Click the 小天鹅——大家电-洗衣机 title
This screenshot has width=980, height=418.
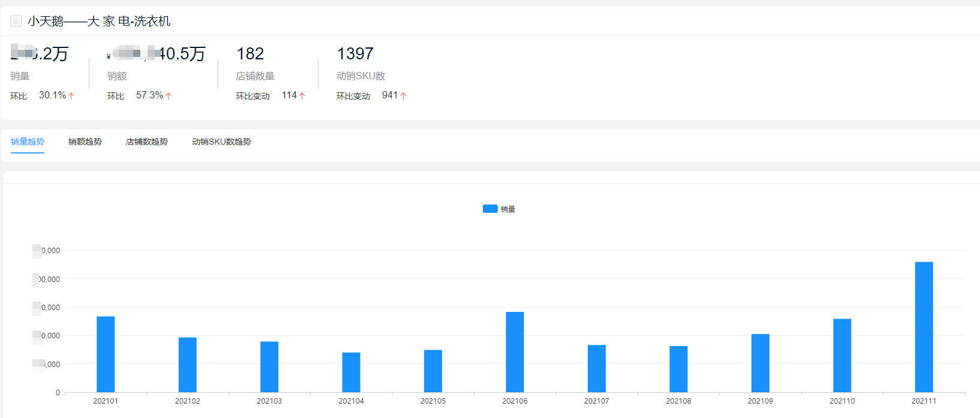[x=99, y=21]
